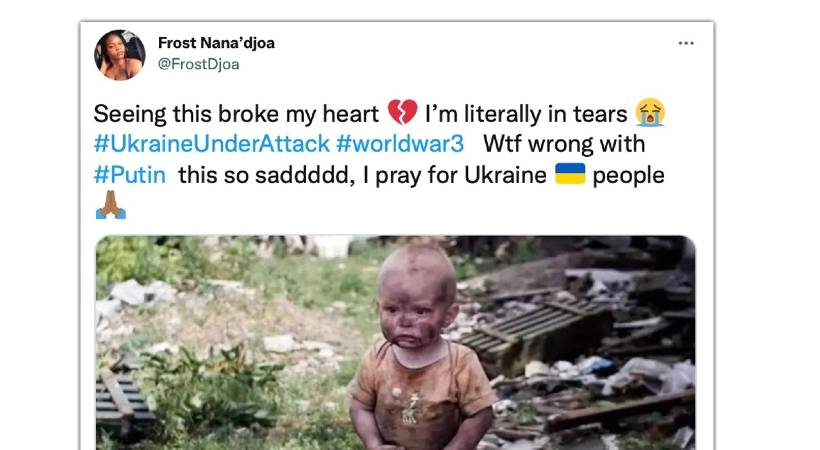Image resolution: width=820 pixels, height=450 pixels.
Task: Click the child's face in the photo
Action: (x=414, y=309)
